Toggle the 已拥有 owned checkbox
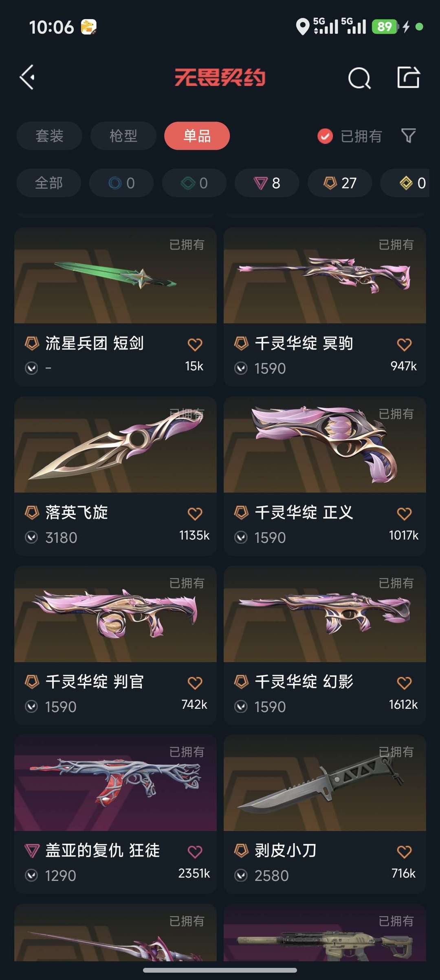 pos(325,136)
